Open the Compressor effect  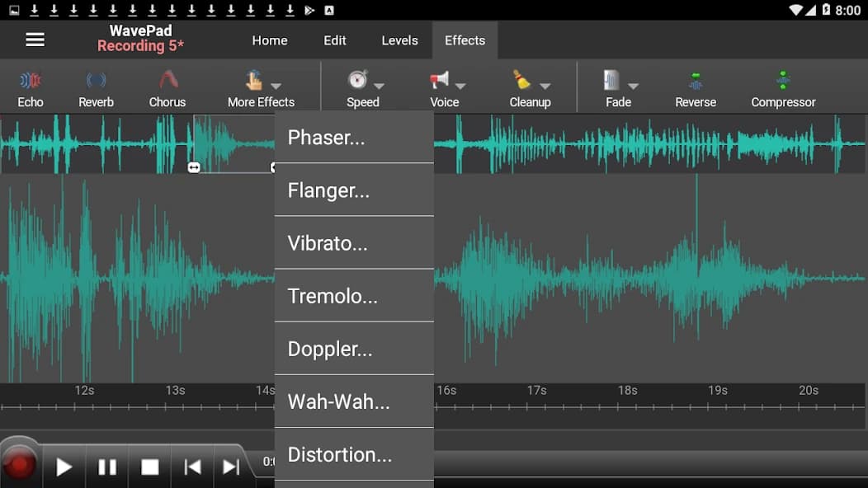pyautogui.click(x=782, y=87)
